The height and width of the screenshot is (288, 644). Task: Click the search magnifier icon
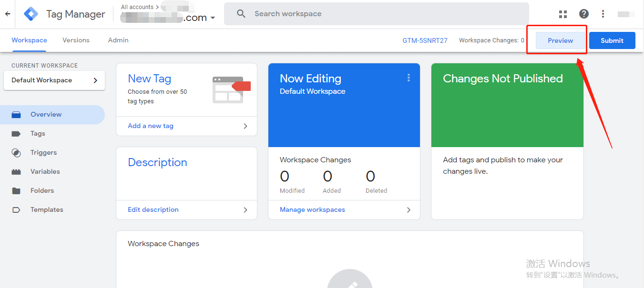point(241,14)
